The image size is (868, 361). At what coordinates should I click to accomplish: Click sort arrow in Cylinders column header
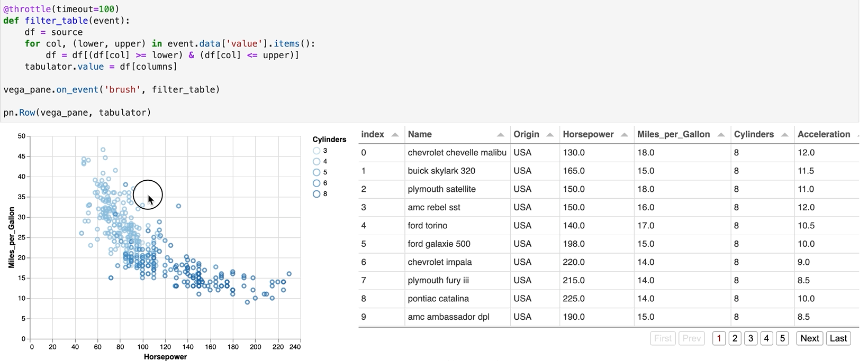pyautogui.click(x=784, y=135)
